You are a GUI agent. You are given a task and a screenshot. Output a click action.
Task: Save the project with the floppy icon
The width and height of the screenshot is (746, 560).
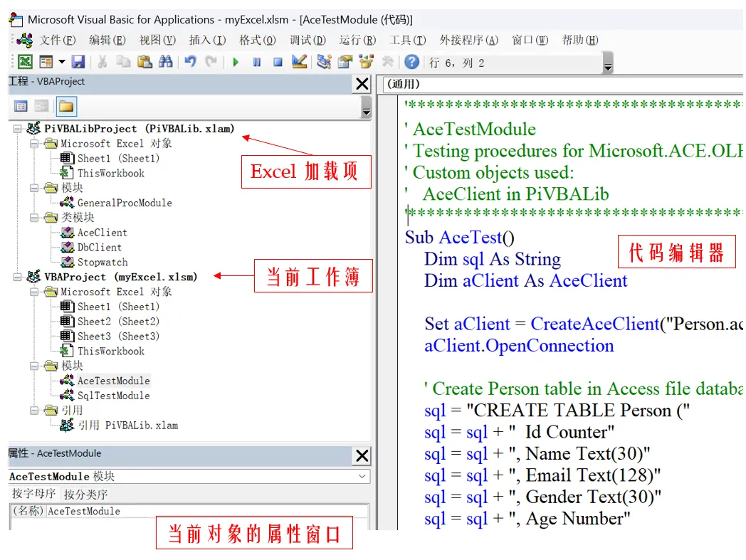click(78, 63)
